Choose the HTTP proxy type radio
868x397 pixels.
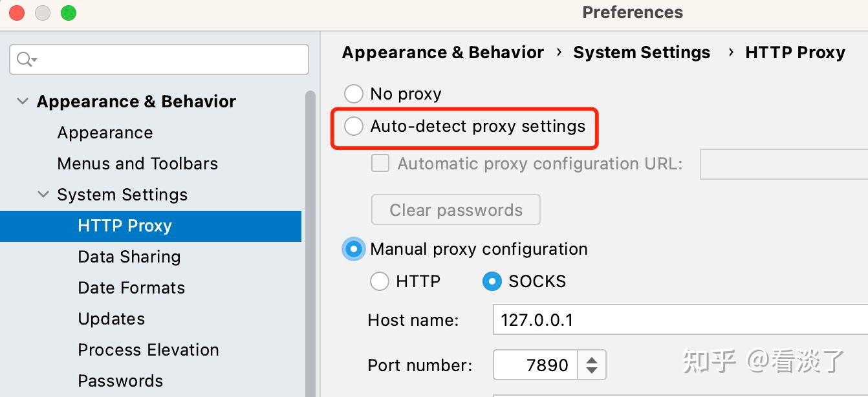380,281
